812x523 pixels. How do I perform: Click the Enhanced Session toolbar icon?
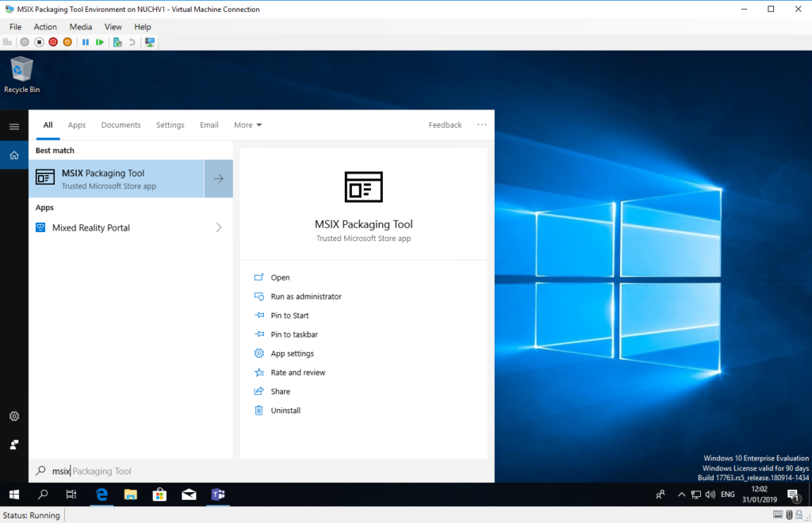(x=150, y=42)
